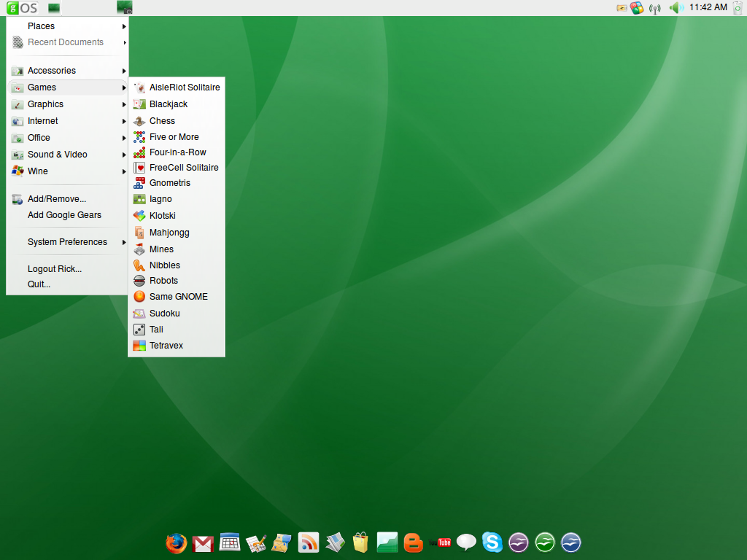The width and height of the screenshot is (747, 560).
Task: Open the yellow shopping bag dock icon
Action: tap(360, 542)
